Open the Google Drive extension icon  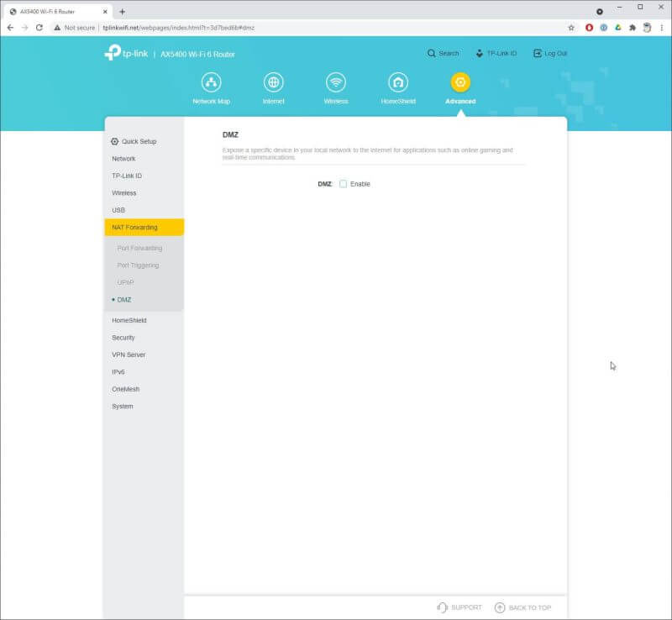[617, 28]
